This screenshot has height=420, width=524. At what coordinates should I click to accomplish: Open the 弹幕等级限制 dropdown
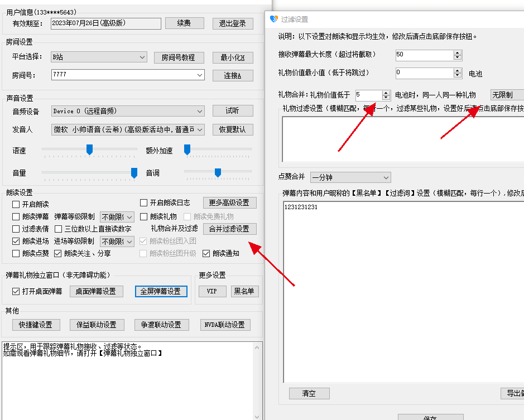(117, 217)
